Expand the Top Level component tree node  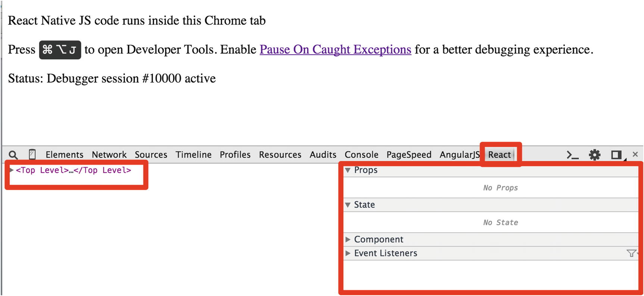(12, 170)
